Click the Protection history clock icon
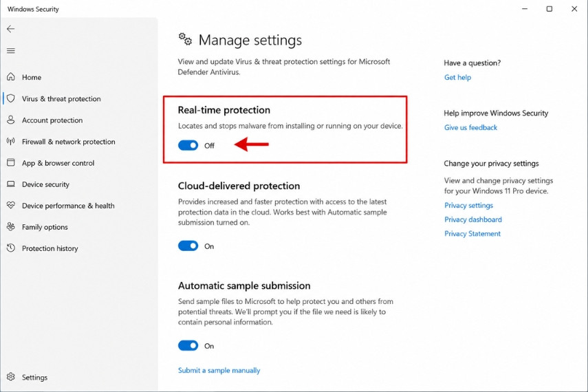588x392 pixels. click(x=11, y=248)
